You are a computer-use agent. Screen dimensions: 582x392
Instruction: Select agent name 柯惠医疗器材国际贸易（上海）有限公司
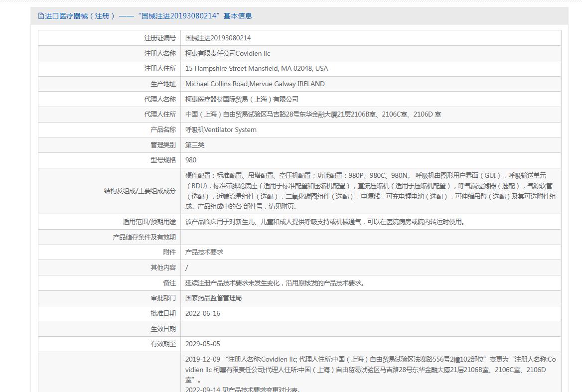pos(242,99)
